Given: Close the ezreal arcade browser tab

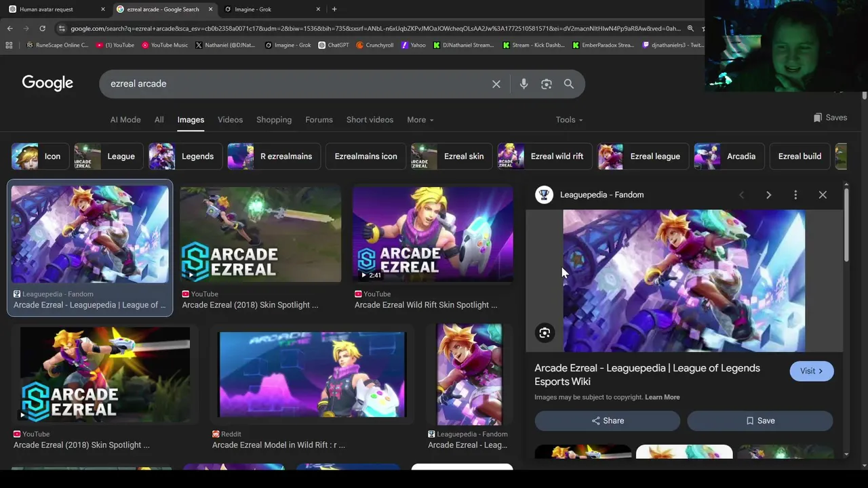Looking at the screenshot, I should 210,9.
